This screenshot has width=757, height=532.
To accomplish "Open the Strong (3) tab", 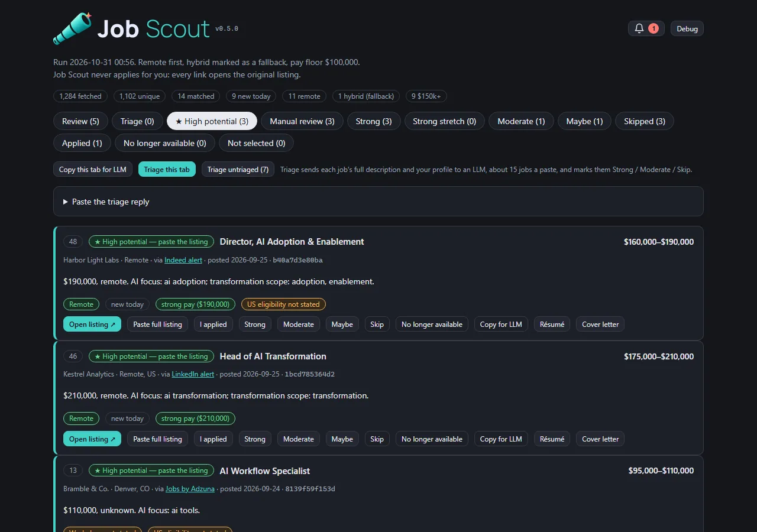I will coord(374,121).
